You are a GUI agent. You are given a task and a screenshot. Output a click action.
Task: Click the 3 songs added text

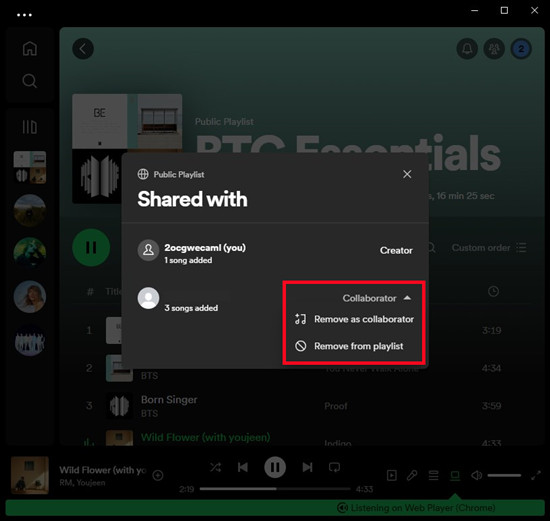[x=191, y=308]
